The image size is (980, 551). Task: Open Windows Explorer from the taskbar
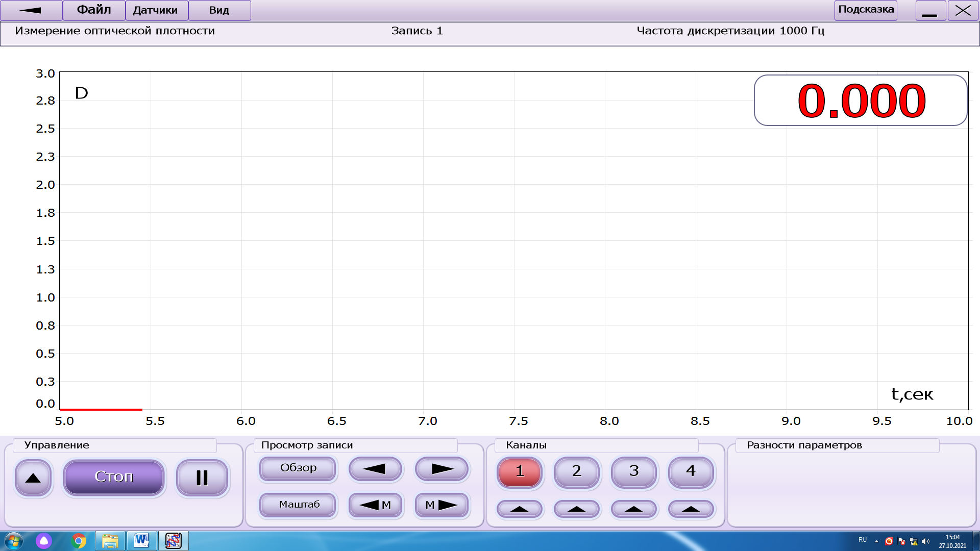[x=110, y=541]
